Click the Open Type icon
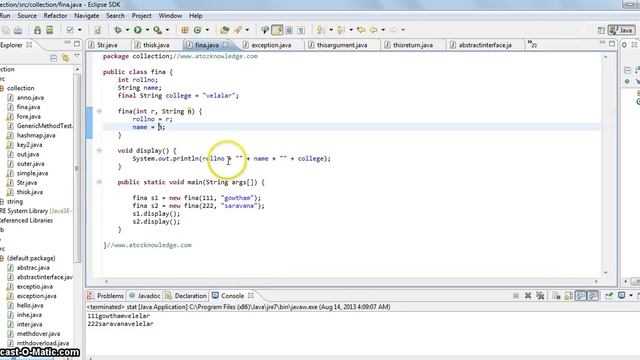Viewport: 640px width, 360px height. 224,30
